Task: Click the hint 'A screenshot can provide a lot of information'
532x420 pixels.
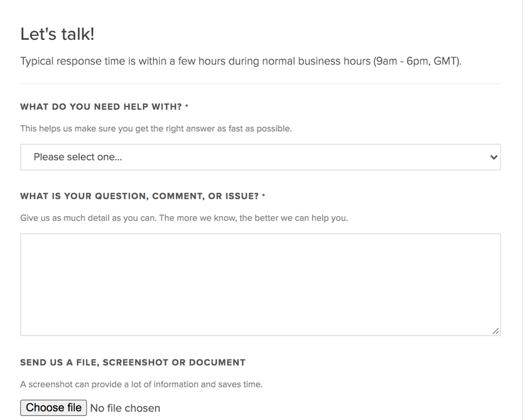Action: click(x=141, y=384)
